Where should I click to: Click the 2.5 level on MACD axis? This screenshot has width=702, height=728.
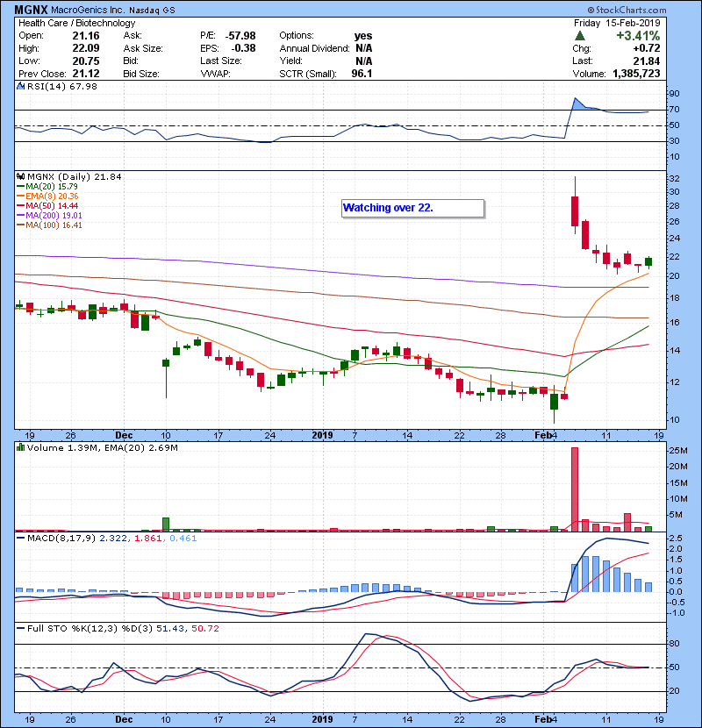click(676, 539)
